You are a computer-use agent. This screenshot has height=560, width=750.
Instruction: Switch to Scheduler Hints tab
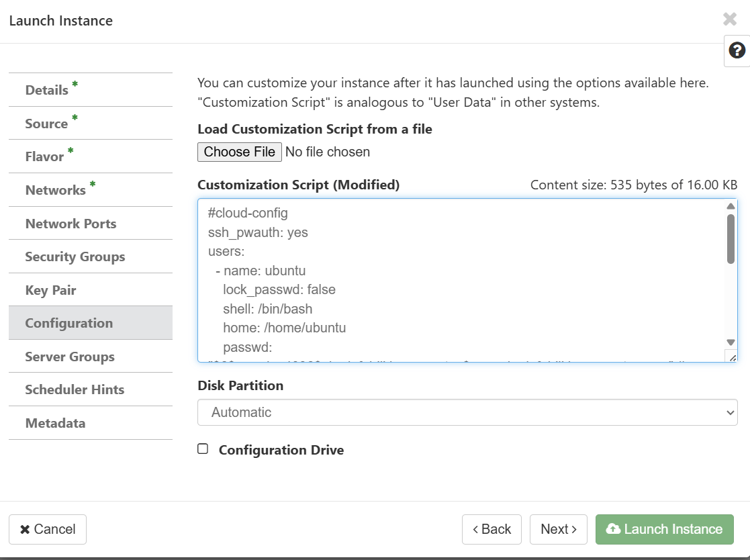[75, 389]
